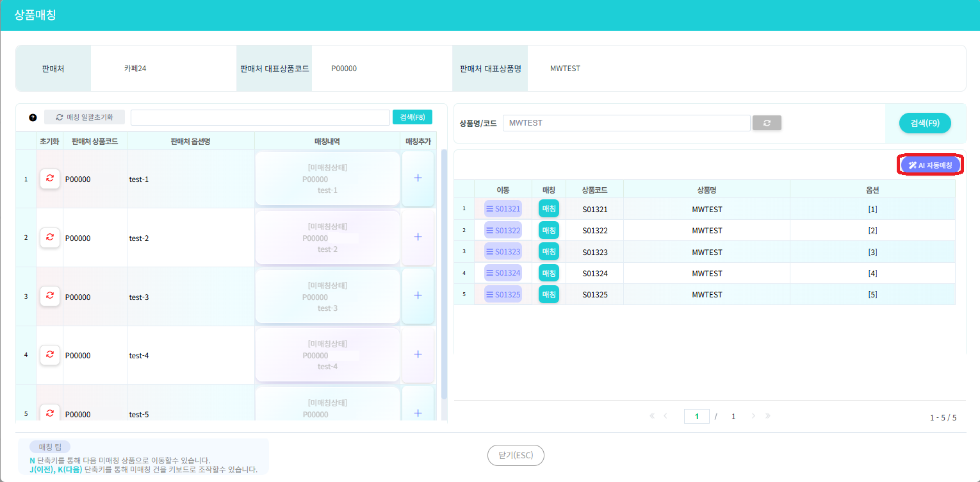Click the help question mark icon
Image resolution: width=980 pixels, height=482 pixels.
point(33,117)
